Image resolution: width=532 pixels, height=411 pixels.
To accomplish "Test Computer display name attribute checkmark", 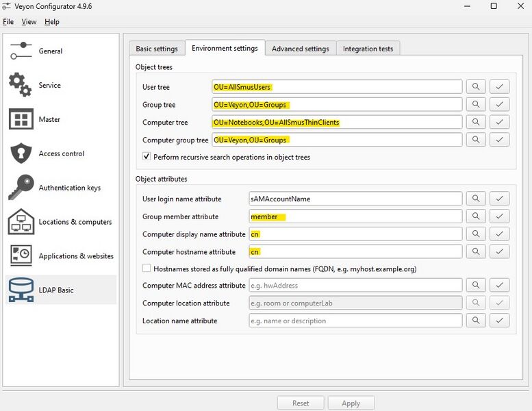I will [x=499, y=234].
